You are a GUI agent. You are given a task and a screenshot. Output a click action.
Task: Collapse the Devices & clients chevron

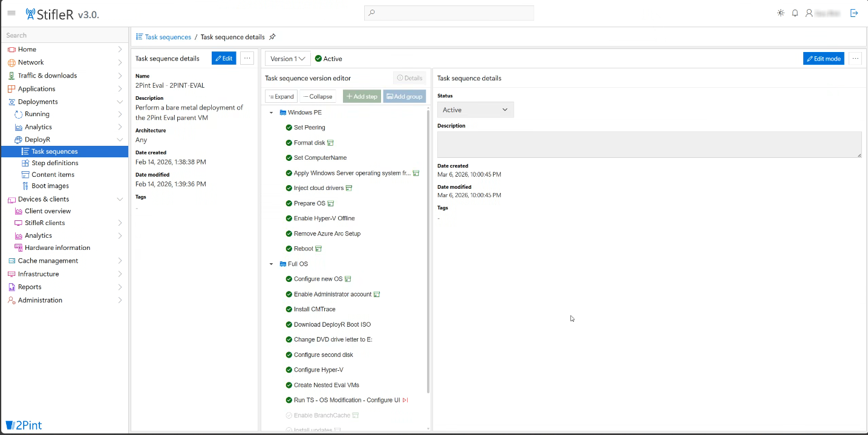[120, 199]
